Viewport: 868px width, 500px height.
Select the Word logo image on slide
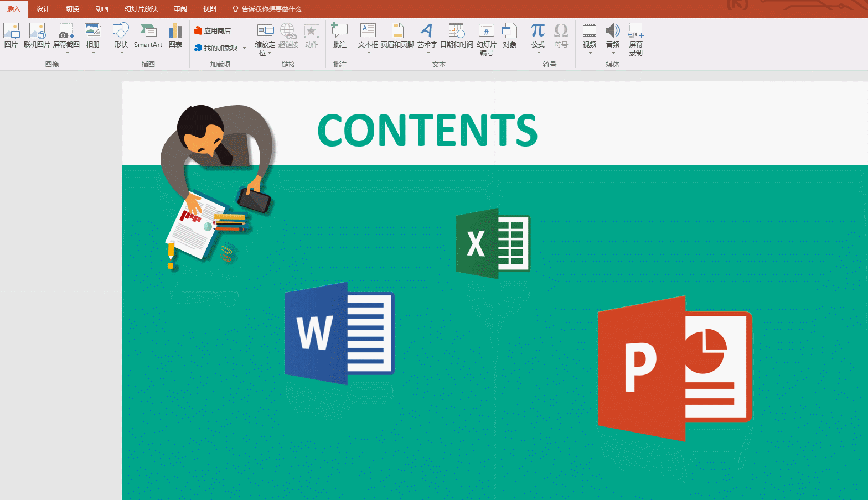340,334
